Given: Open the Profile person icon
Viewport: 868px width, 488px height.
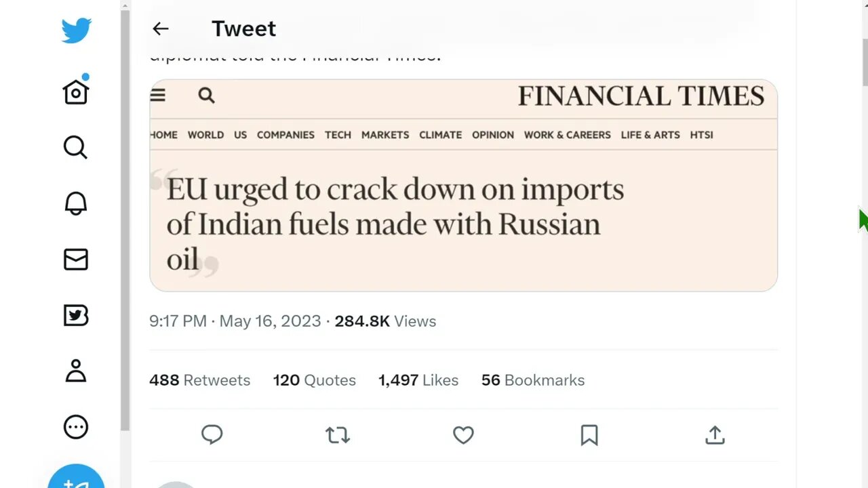Looking at the screenshot, I should 76,371.
